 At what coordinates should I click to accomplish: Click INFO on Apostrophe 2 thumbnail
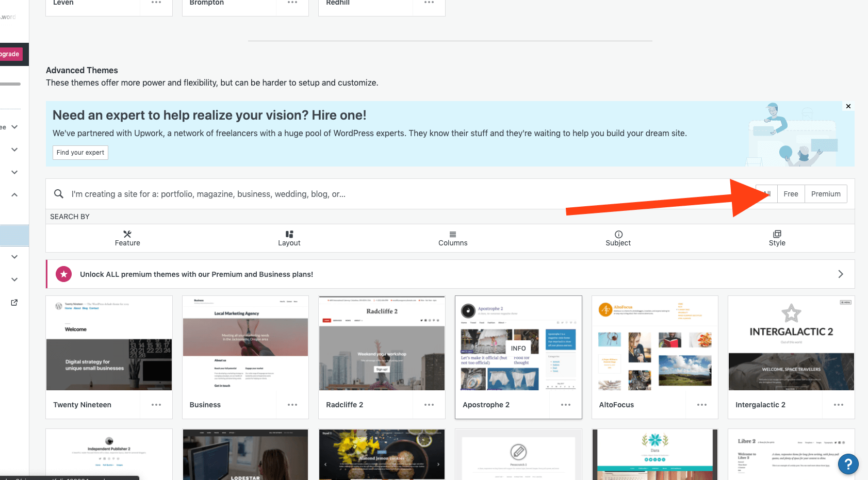[518, 349]
